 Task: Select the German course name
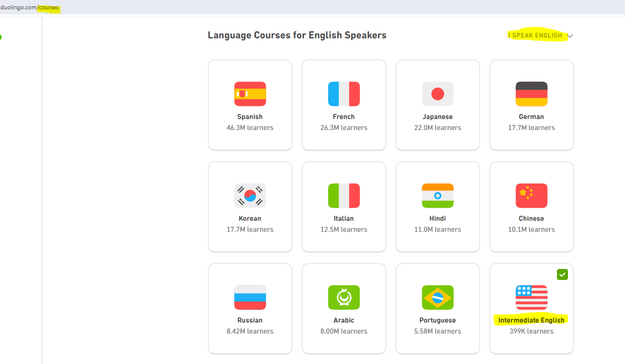coord(532,117)
